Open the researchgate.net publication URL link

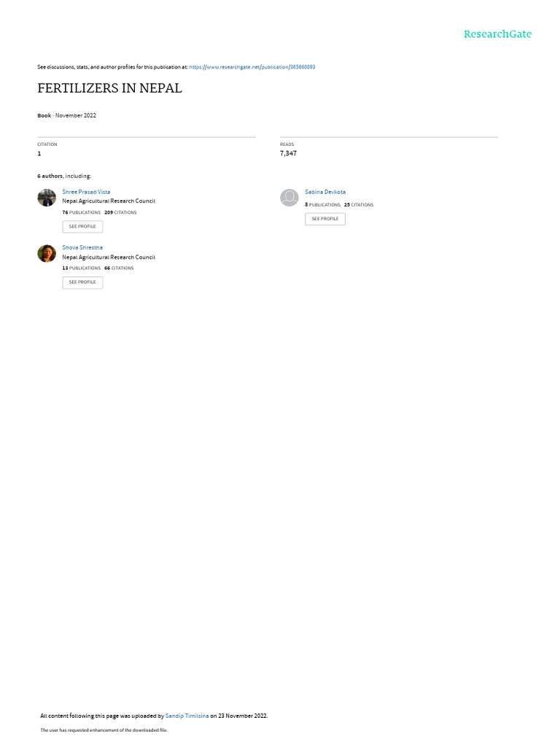[252, 67]
